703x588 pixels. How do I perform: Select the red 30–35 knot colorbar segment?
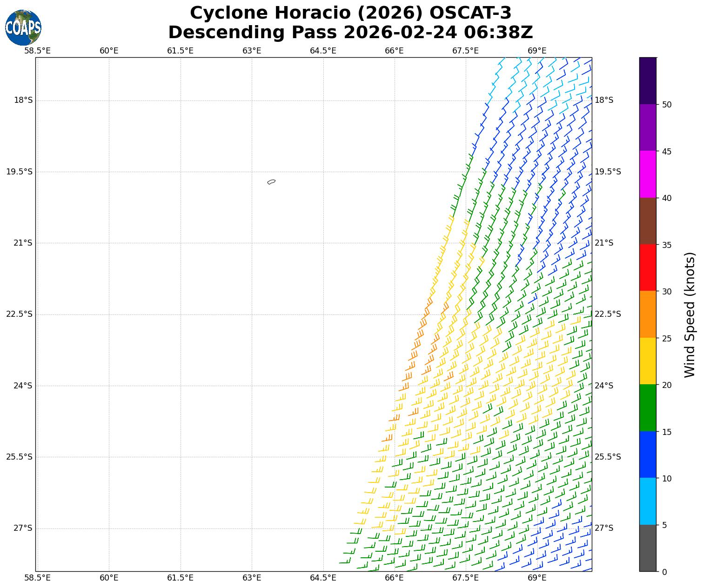click(x=648, y=267)
